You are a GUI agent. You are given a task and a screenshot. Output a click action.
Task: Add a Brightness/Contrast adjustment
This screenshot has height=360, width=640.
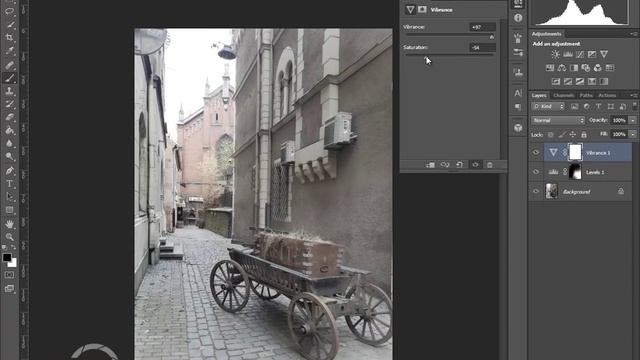(556, 54)
